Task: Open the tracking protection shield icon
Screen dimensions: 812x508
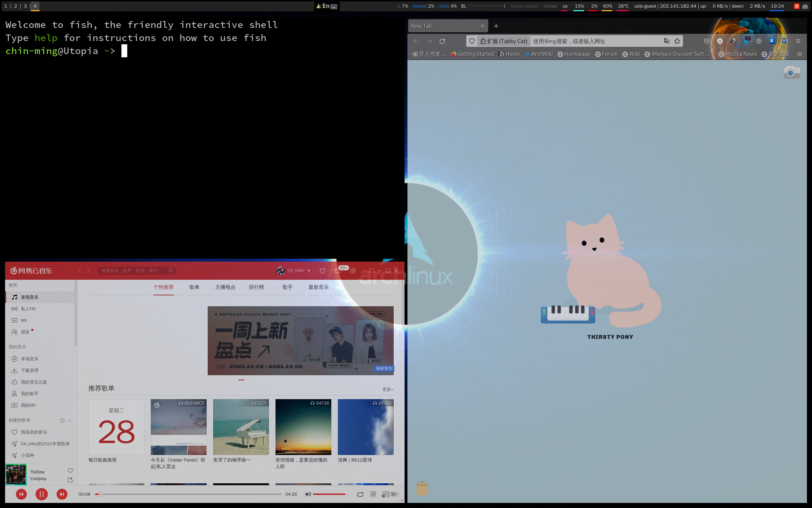Action: click(472, 41)
